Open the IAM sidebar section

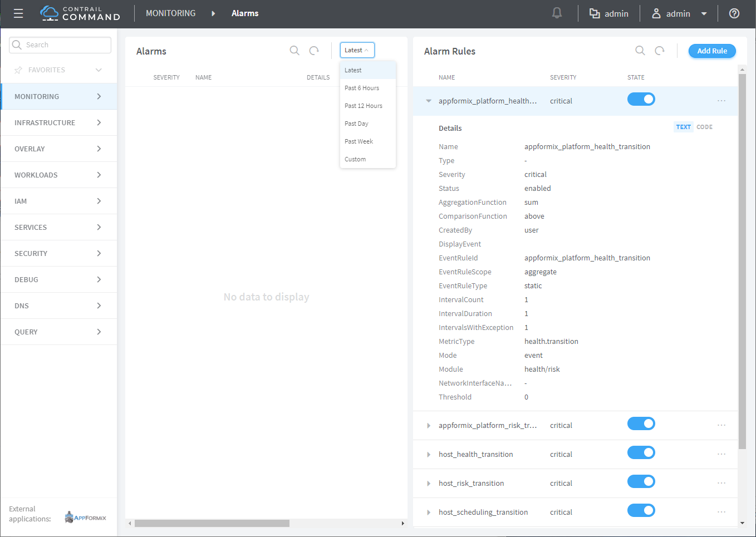click(x=58, y=201)
